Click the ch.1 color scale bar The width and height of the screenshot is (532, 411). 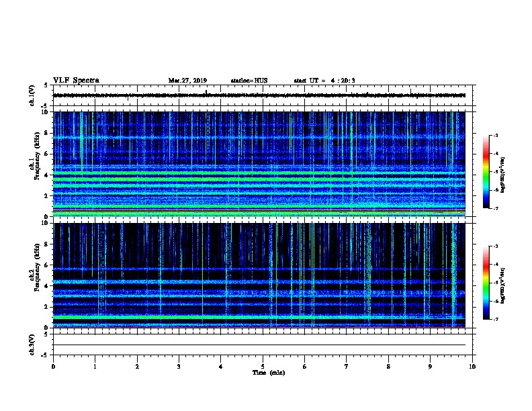point(486,172)
